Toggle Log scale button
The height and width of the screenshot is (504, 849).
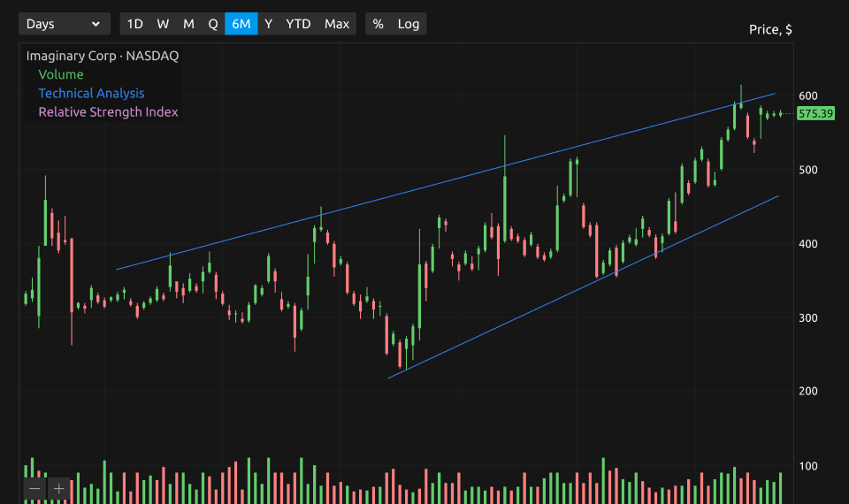coord(409,24)
